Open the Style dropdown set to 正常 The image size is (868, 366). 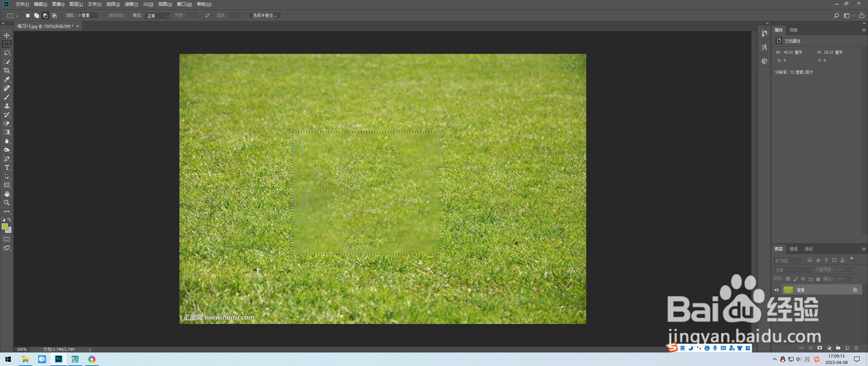coord(157,16)
